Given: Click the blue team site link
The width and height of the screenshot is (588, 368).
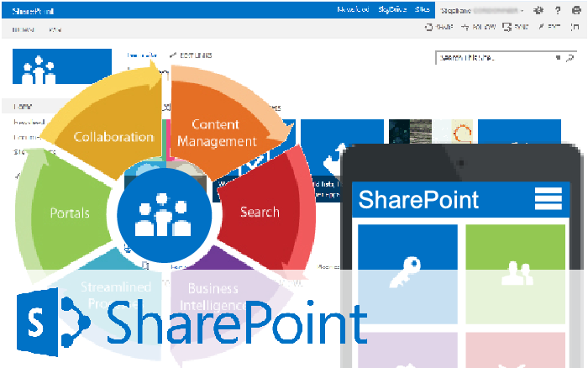Looking at the screenshot, I should pyautogui.click(x=142, y=55).
